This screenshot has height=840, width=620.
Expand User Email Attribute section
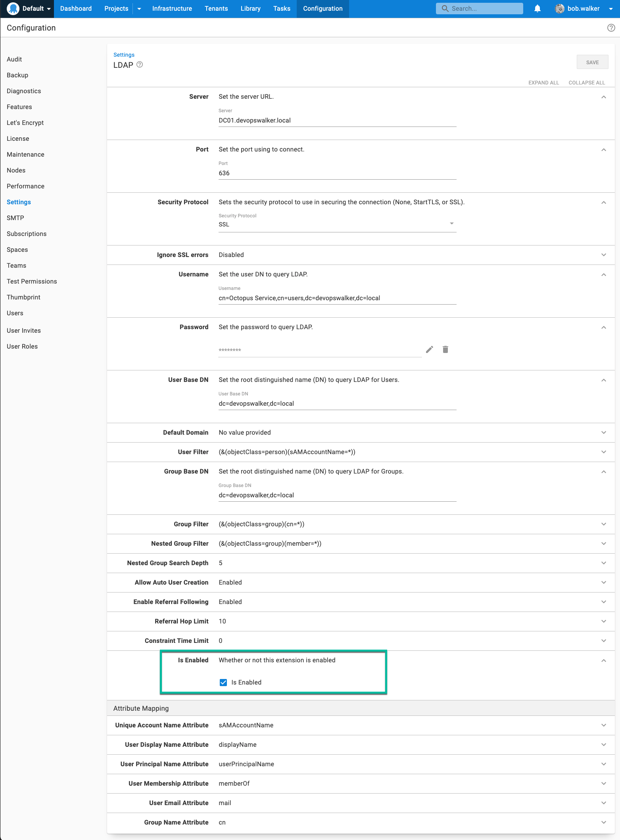[604, 803]
